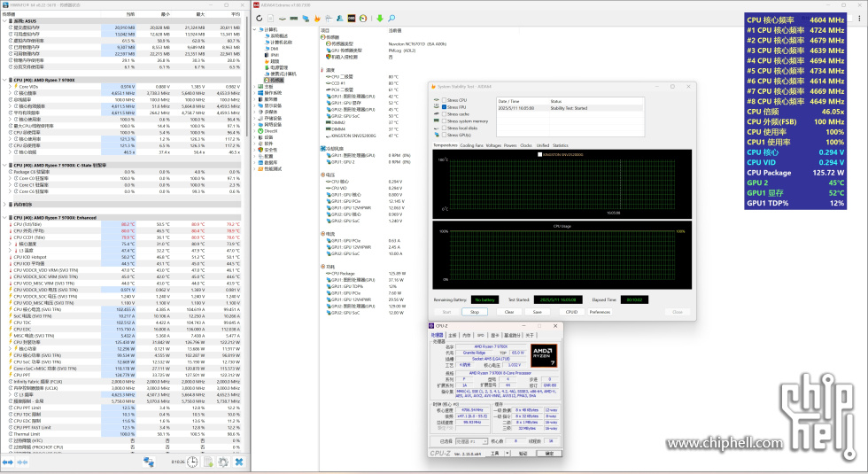
Task: Click the CPU Usage graph area
Action: coord(562,255)
